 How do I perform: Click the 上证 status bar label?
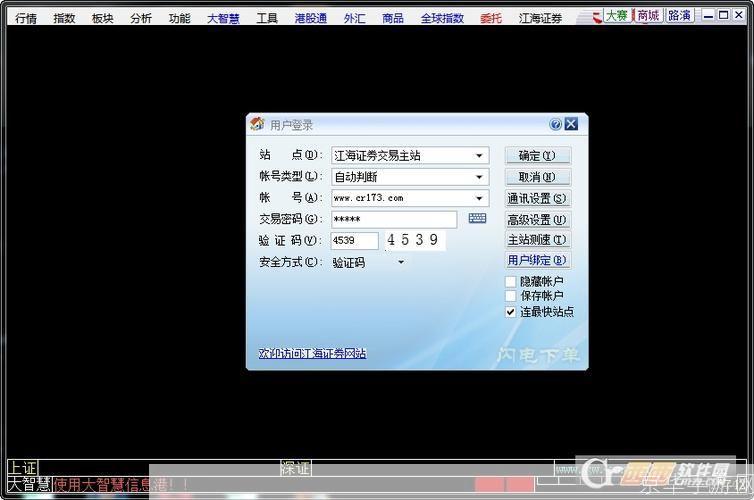(x=23, y=468)
